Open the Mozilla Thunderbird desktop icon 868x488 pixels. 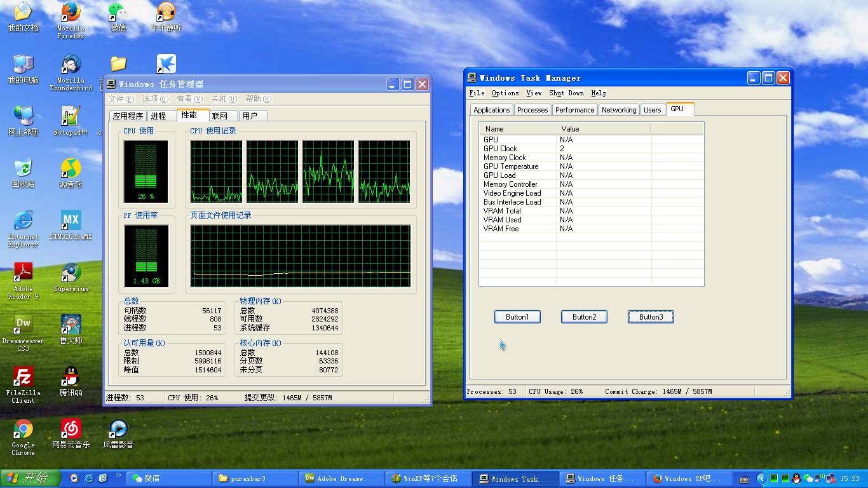pyautogui.click(x=71, y=64)
